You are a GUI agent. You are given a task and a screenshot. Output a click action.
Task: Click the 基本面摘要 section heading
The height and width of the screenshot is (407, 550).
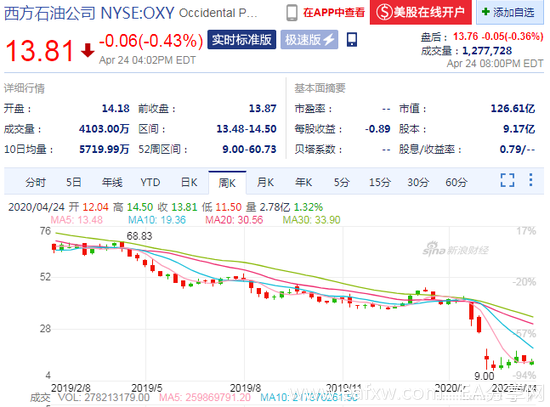tap(320, 88)
